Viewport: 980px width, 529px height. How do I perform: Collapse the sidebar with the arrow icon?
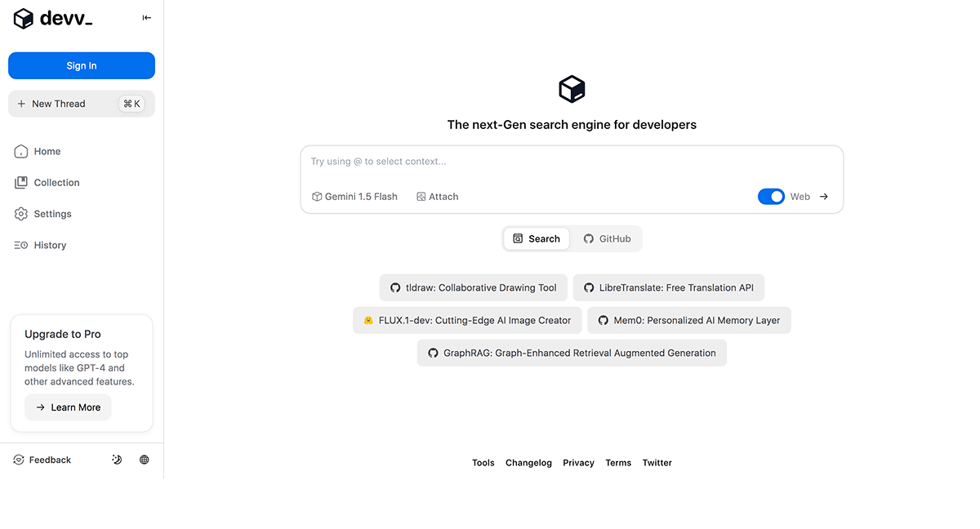147,18
